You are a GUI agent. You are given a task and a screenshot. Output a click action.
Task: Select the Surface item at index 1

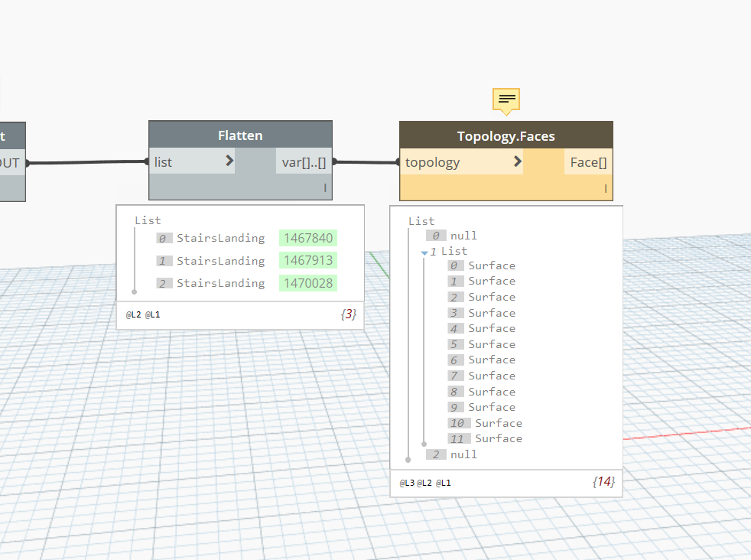click(482, 282)
